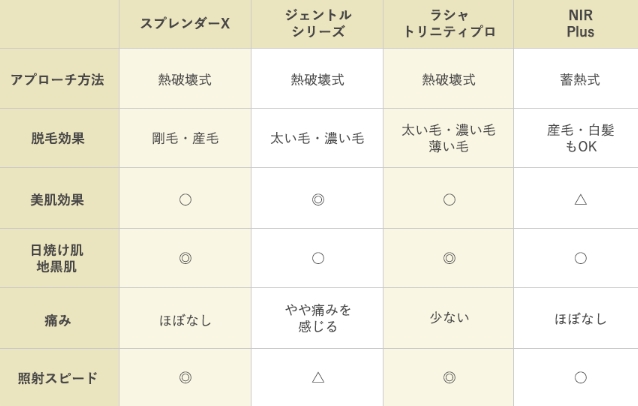Click the triangle for ジェントルシリーズ 照射スピード
This screenshot has height=406, width=638.
point(318,378)
